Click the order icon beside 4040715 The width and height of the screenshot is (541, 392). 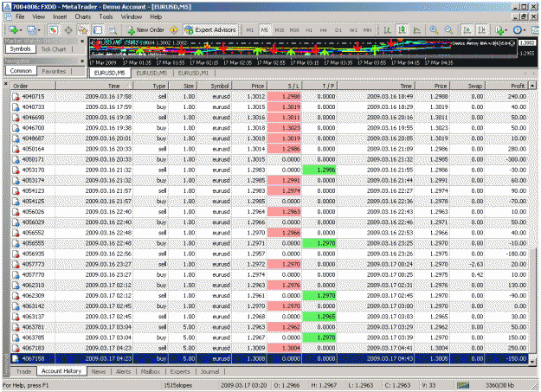click(x=16, y=97)
